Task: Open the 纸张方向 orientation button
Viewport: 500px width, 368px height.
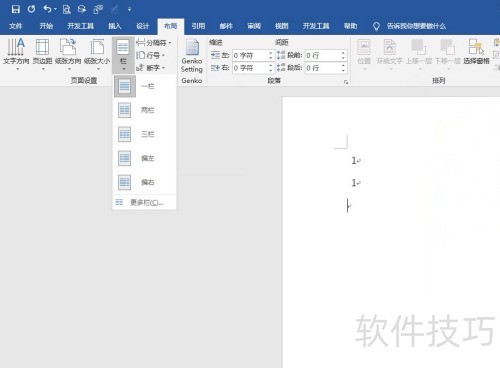Action: [68, 54]
